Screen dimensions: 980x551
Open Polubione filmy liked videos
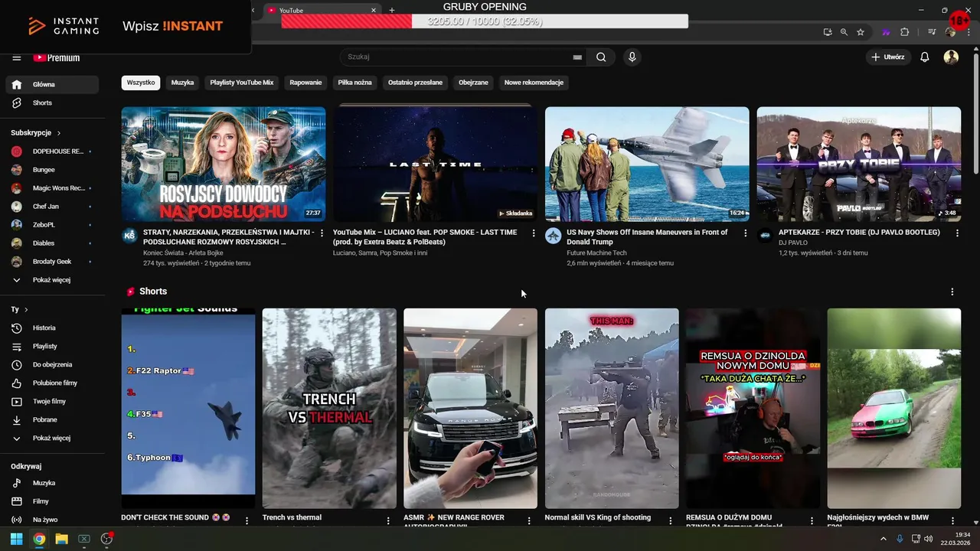tap(52, 383)
